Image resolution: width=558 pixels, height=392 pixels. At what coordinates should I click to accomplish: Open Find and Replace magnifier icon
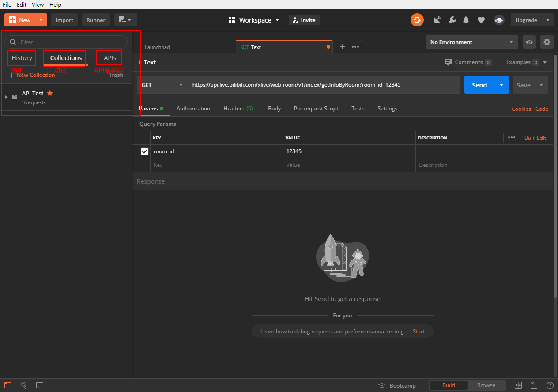tap(24, 385)
